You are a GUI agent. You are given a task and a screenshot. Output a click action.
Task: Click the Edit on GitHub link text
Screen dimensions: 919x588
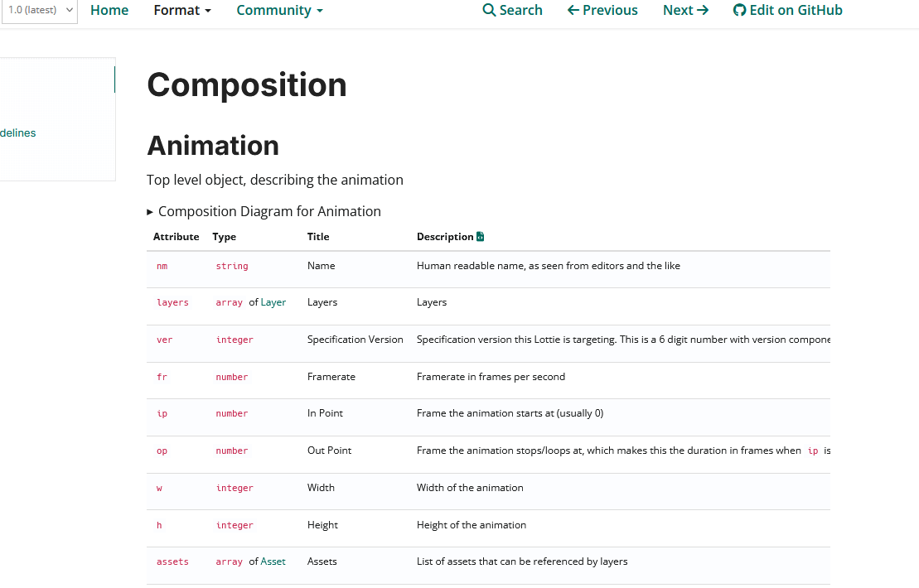pyautogui.click(x=796, y=11)
